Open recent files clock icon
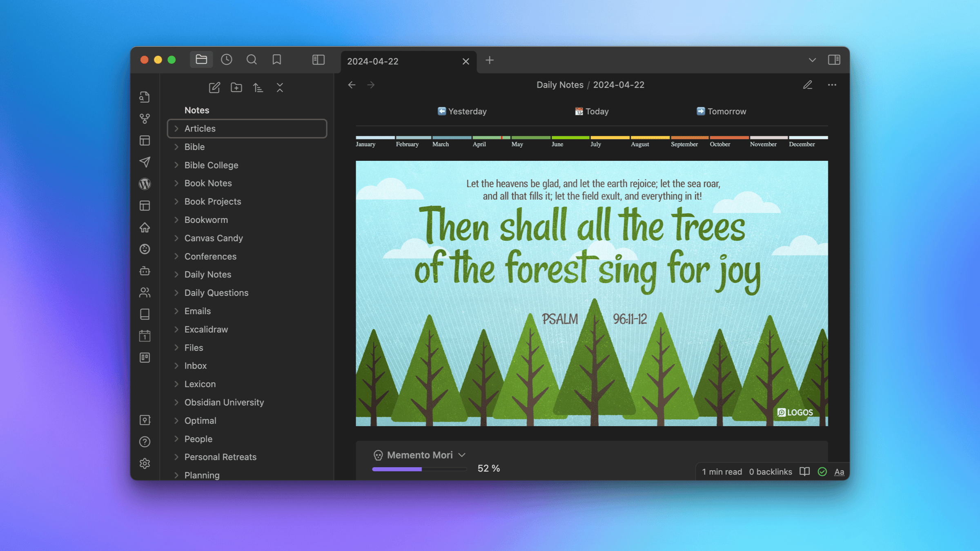This screenshot has height=551, width=980. (227, 60)
